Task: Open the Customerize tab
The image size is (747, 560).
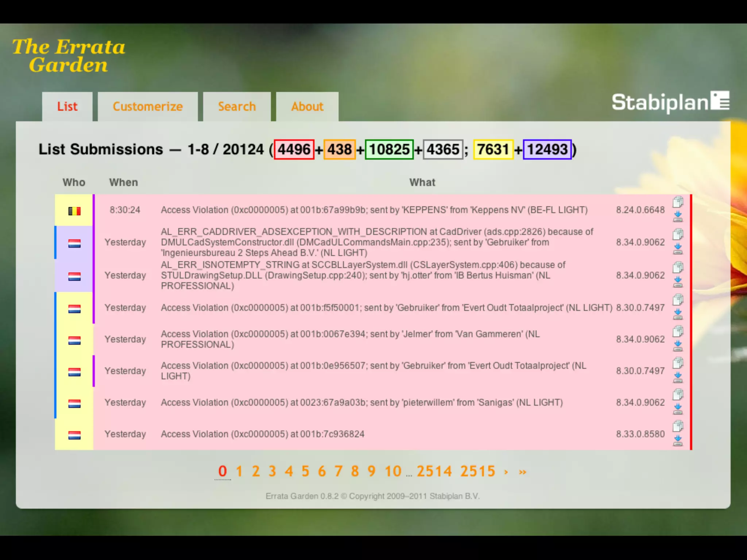Action: [148, 106]
